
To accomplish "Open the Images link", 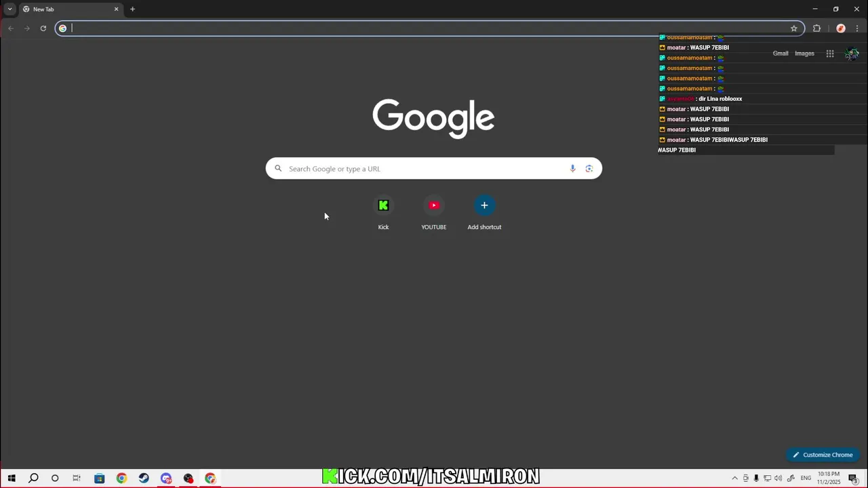I will 804,54.
